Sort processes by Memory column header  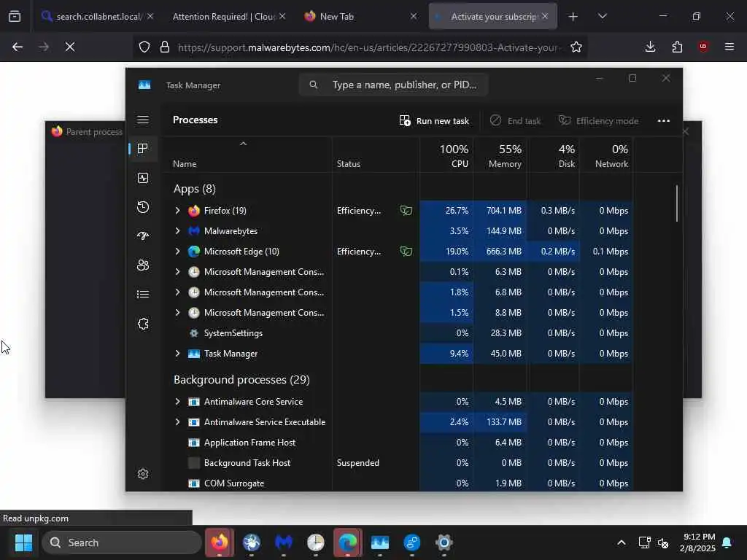pos(500,156)
